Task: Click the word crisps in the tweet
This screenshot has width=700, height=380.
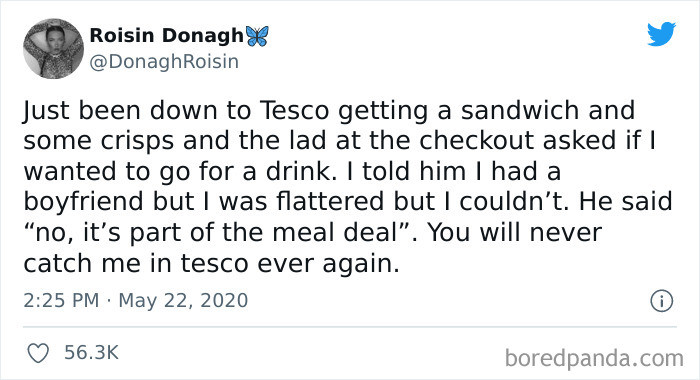Action: [137, 142]
